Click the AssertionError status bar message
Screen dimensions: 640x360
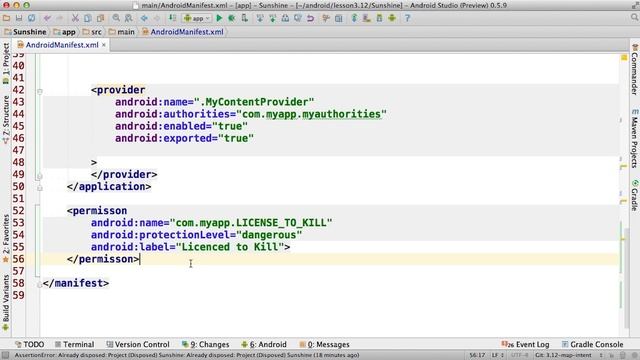pyautogui.click(x=187, y=355)
